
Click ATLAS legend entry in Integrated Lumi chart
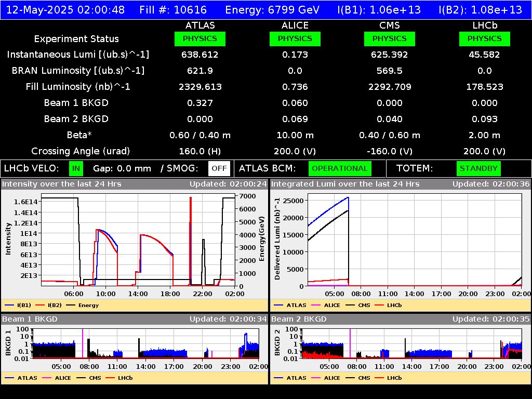[290, 305]
